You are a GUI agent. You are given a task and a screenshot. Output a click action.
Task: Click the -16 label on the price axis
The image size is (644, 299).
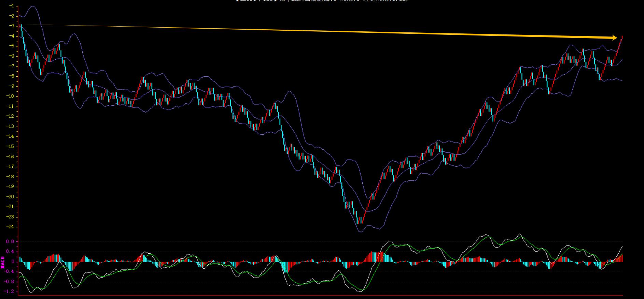pos(10,156)
